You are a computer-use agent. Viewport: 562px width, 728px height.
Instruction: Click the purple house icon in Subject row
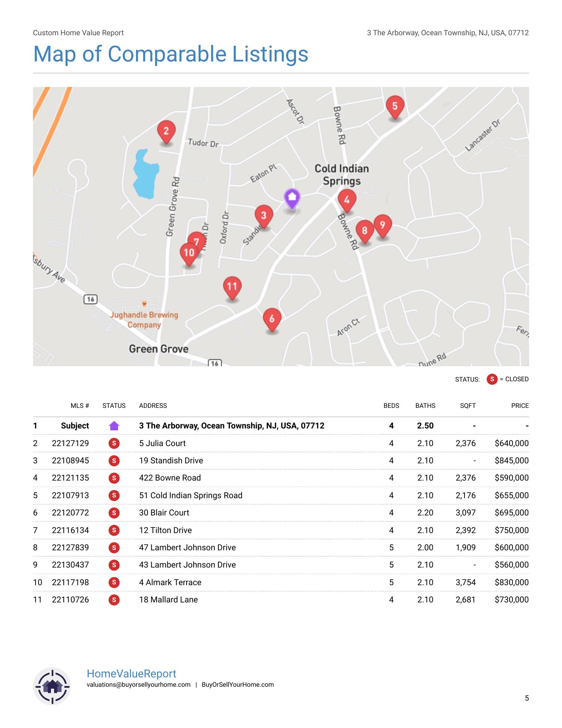click(114, 426)
